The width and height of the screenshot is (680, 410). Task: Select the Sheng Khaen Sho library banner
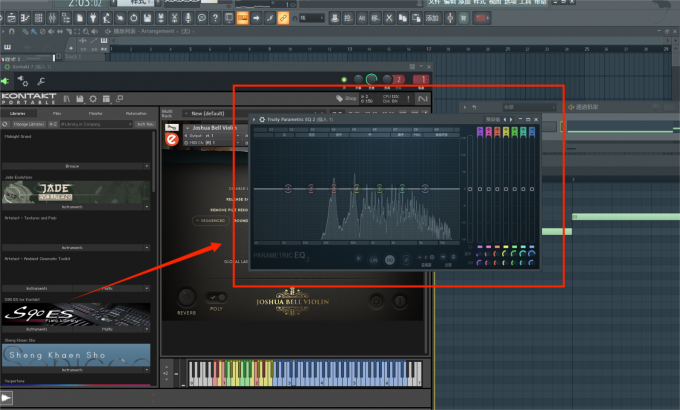76,355
